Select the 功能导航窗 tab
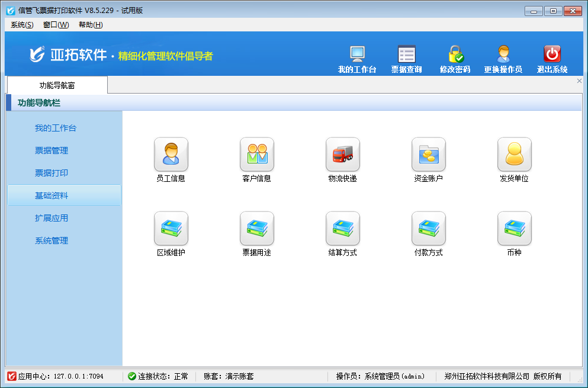588x388 pixels. point(57,85)
